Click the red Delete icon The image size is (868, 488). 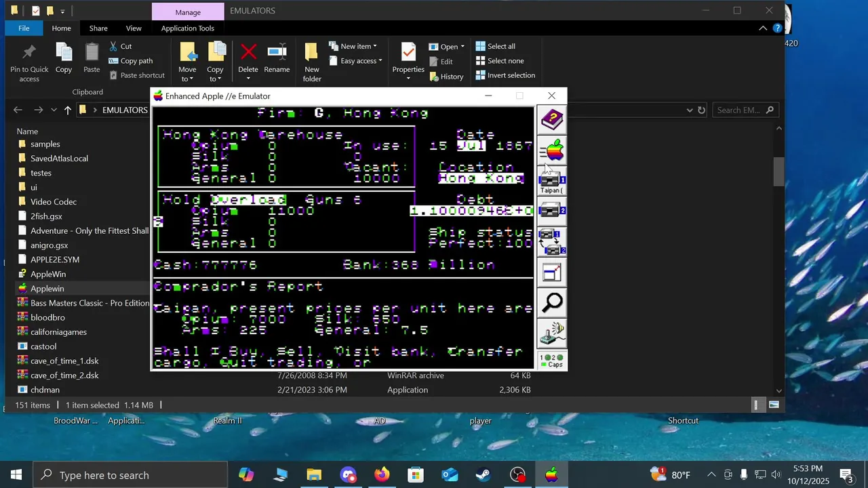point(248,58)
